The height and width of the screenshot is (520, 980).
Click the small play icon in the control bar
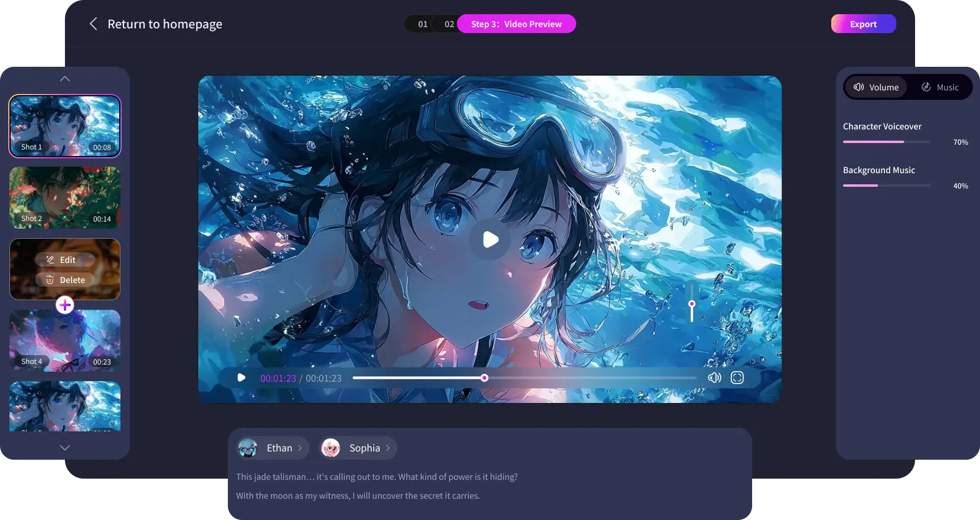241,378
